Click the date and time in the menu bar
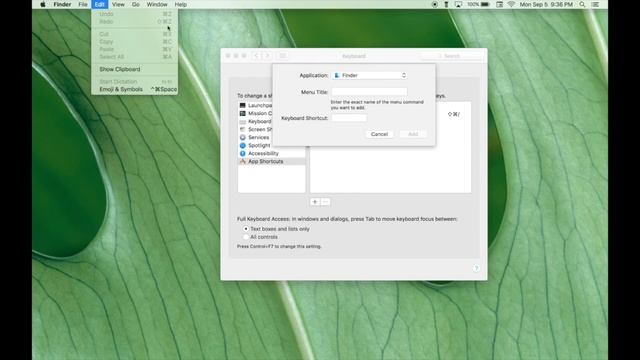This screenshot has height=360, width=640. [546, 4]
